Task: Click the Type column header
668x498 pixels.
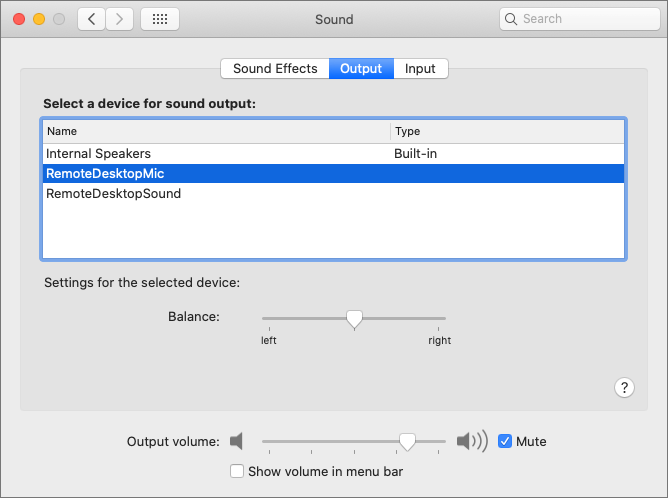Action: click(407, 131)
